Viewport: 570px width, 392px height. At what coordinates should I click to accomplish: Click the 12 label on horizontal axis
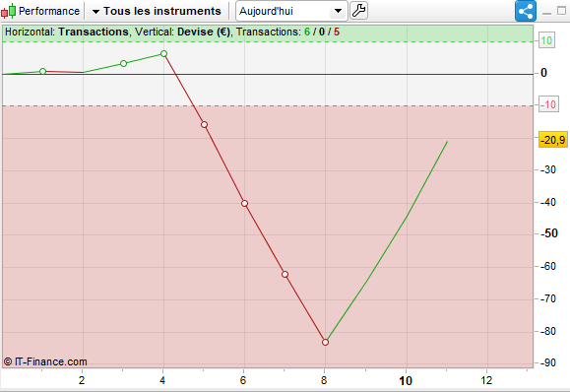coord(486,380)
